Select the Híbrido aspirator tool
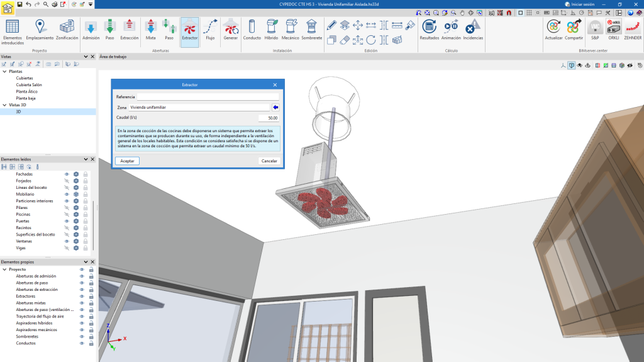 [271, 30]
